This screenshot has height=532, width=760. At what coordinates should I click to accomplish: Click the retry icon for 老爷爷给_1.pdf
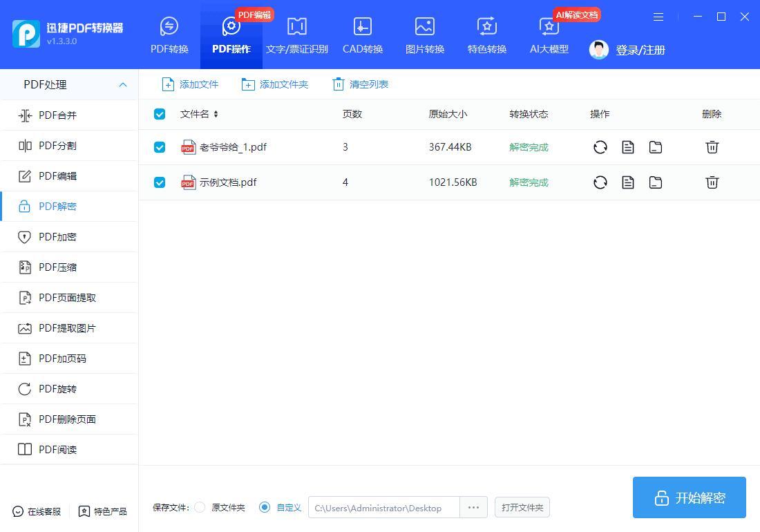[x=600, y=147]
